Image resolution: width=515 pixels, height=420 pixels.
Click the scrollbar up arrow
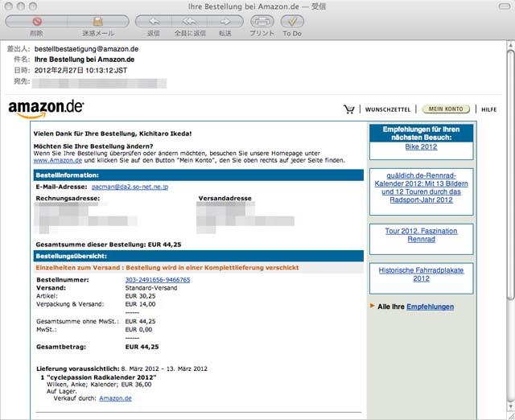tap(510, 45)
